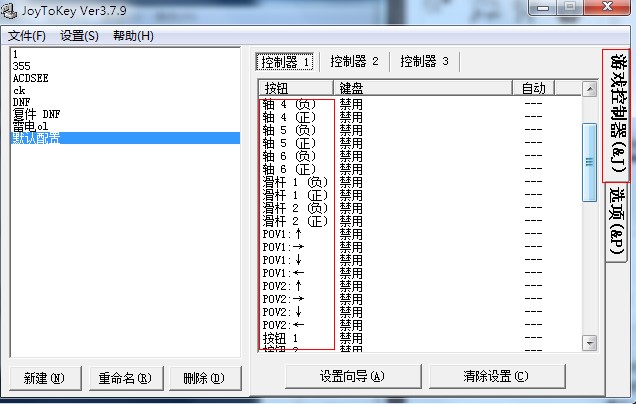Click 禁用 value in POV1: ↑ row

[x=351, y=234]
